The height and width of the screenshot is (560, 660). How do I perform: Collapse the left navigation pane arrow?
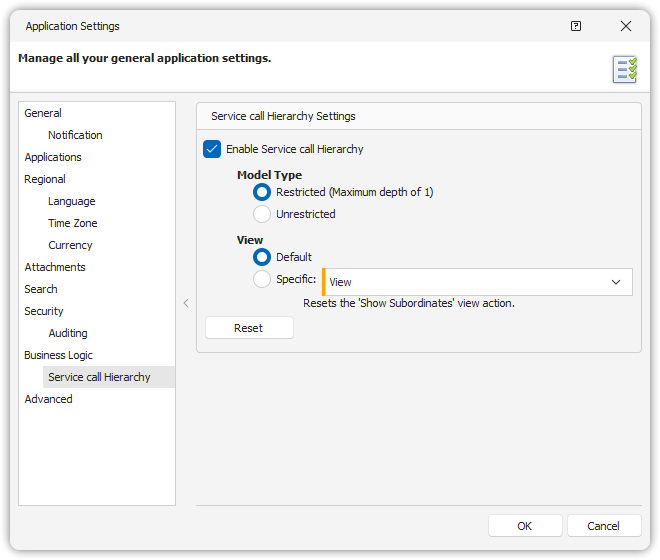coord(186,303)
